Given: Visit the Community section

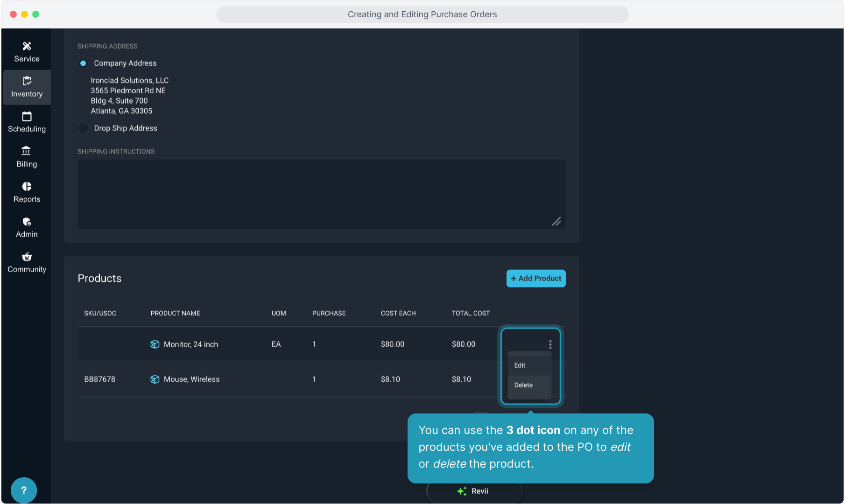Looking at the screenshot, I should point(27,262).
